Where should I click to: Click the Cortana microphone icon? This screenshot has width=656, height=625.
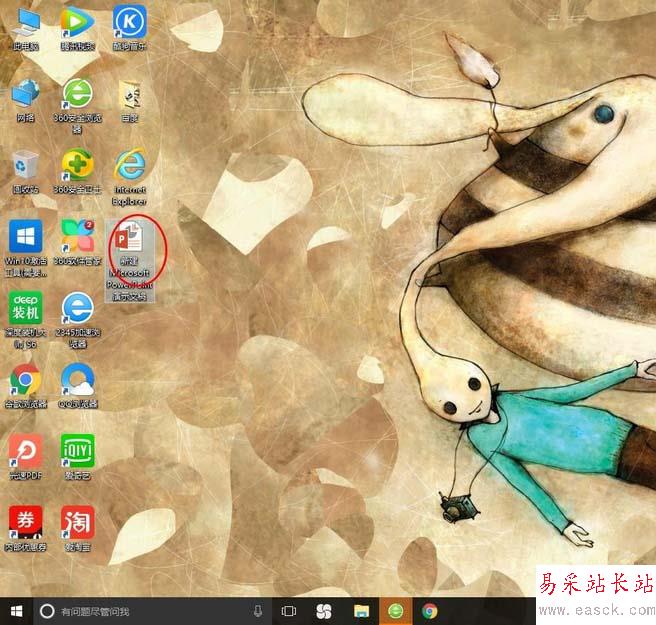[258, 611]
